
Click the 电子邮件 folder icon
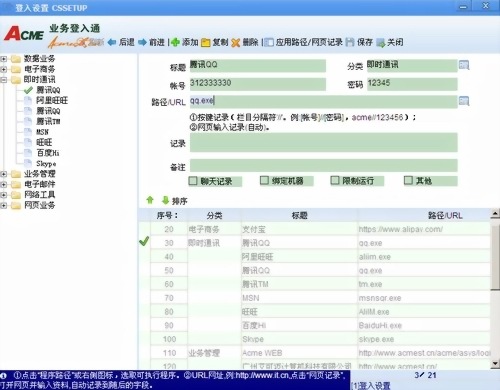pyautogui.click(x=16, y=184)
